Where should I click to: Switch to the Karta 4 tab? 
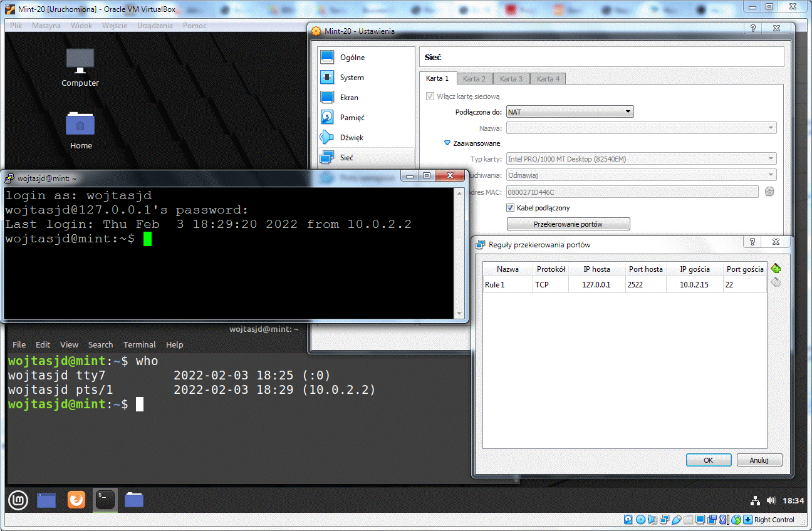tap(548, 79)
